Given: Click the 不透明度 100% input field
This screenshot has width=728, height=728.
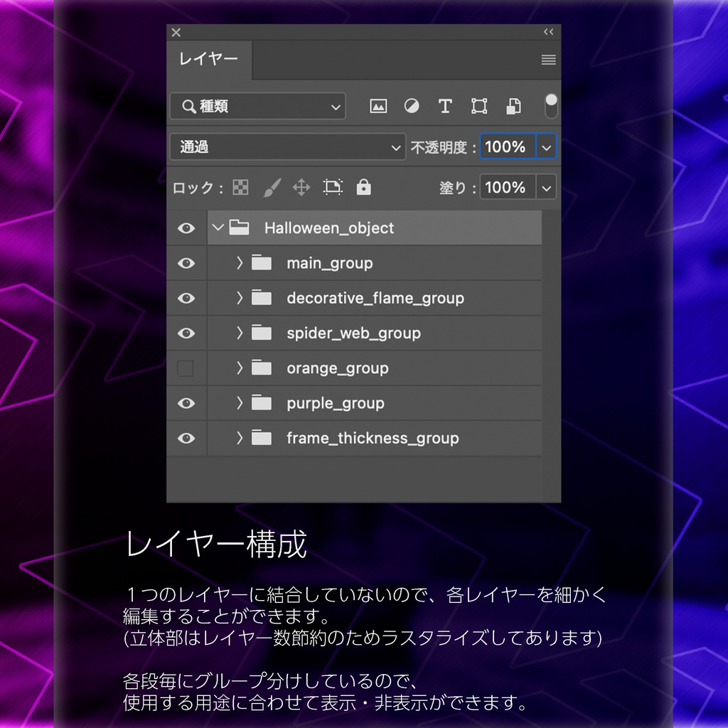Looking at the screenshot, I should point(508,146).
